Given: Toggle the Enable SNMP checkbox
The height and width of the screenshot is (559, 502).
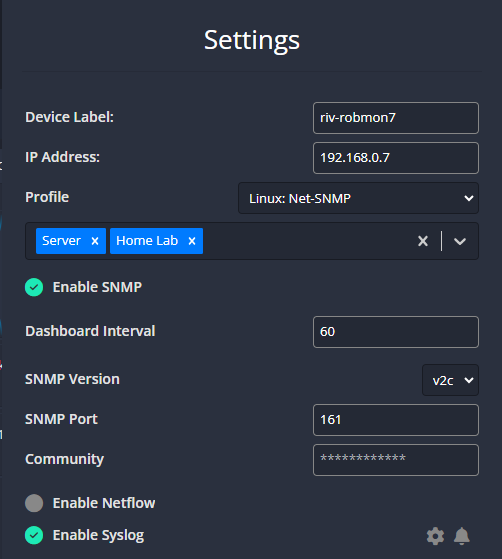Looking at the screenshot, I should [x=34, y=287].
